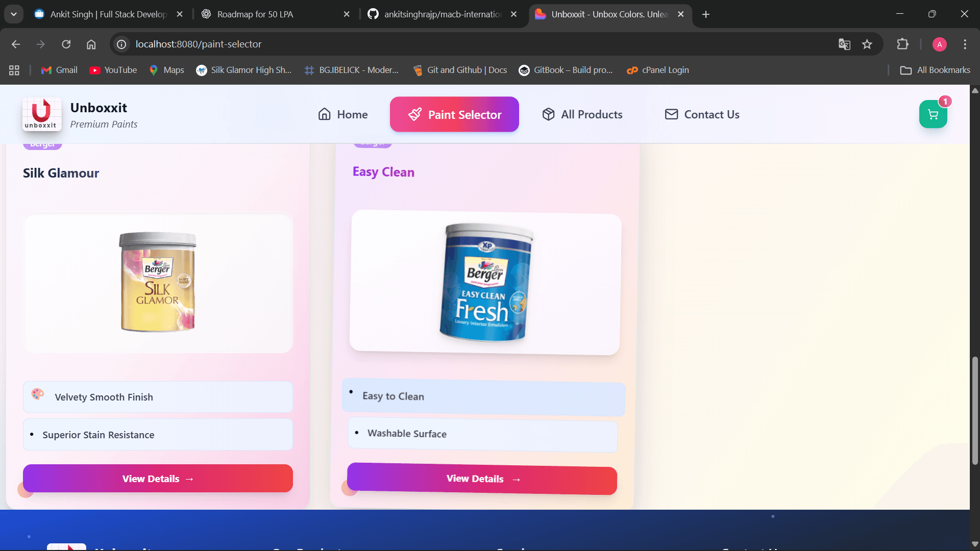
Task: Open the Contact Us nav item
Action: coord(702,114)
